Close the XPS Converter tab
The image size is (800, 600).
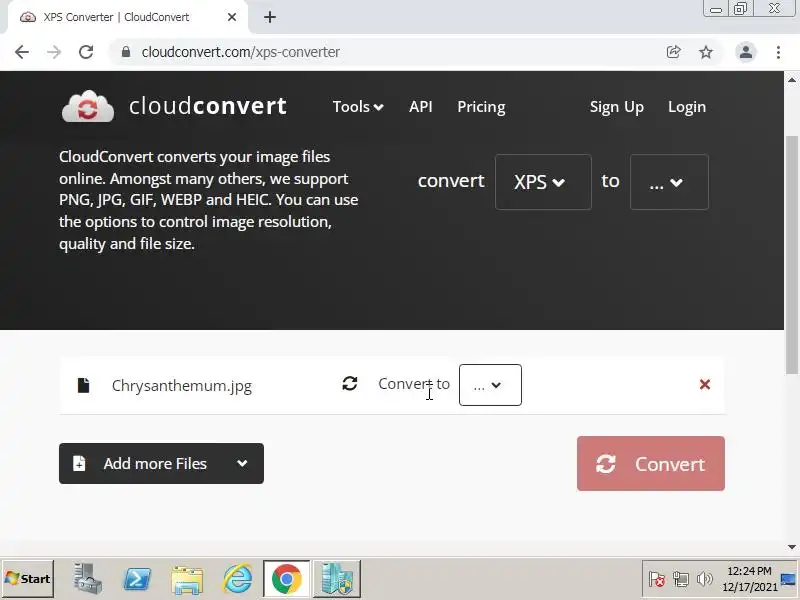(232, 17)
